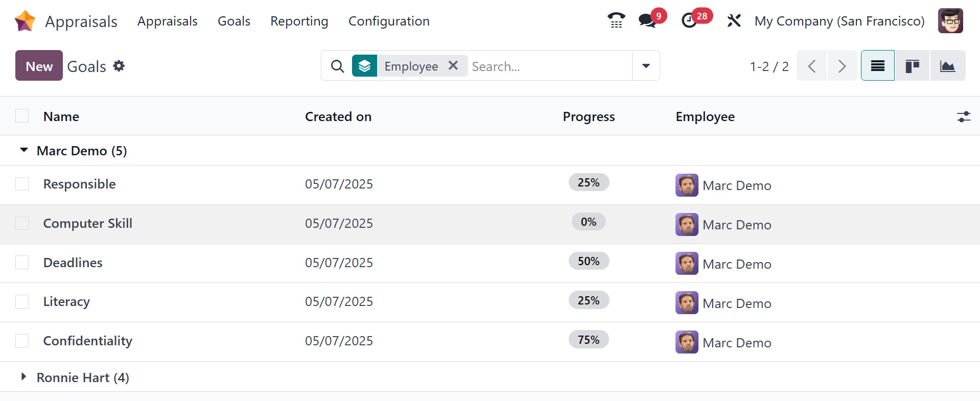Open the activities clock icon

pos(689,21)
